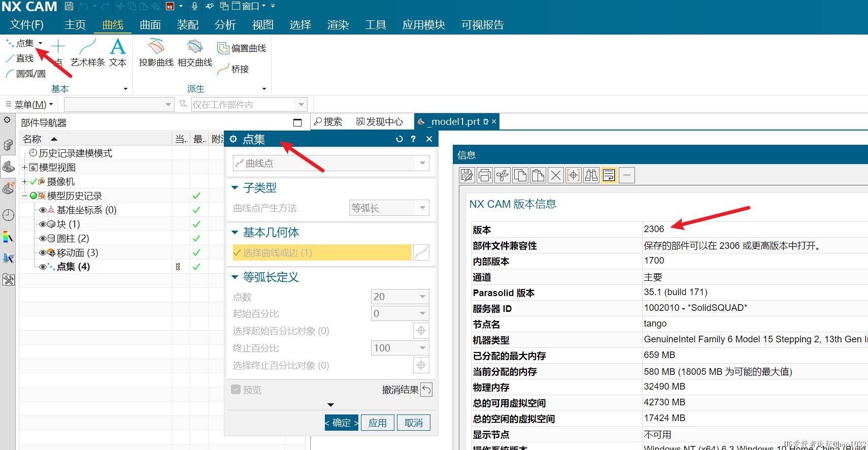
Task: Collapse the 基本几何体 section
Action: pos(235,233)
